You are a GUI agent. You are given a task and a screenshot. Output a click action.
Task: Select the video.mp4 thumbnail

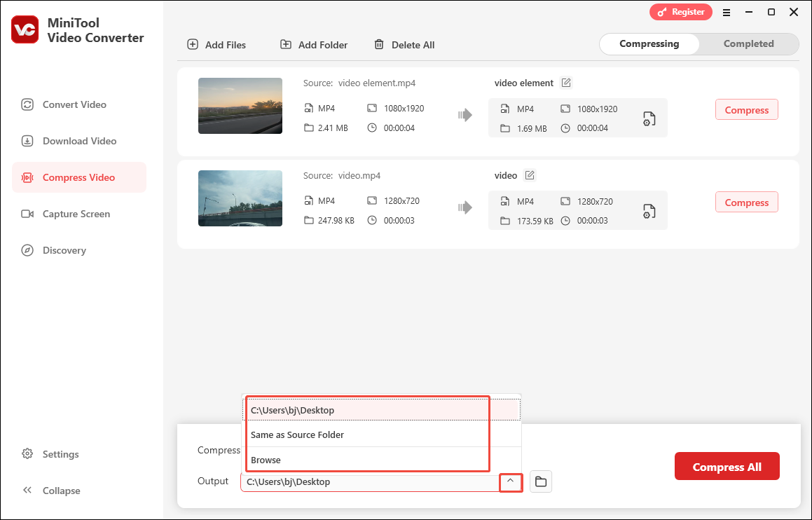[240, 198]
